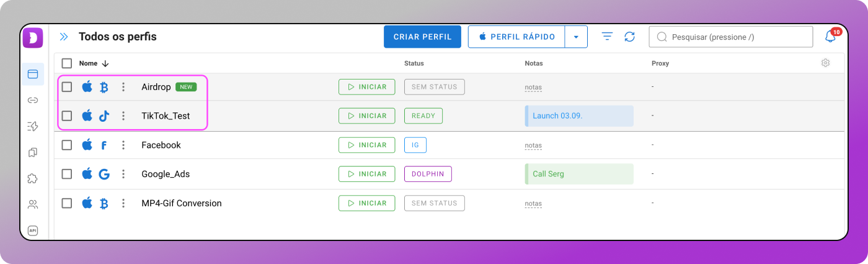
Task: Open the PERFIL RÁPIDO dropdown arrow
Action: tap(576, 37)
